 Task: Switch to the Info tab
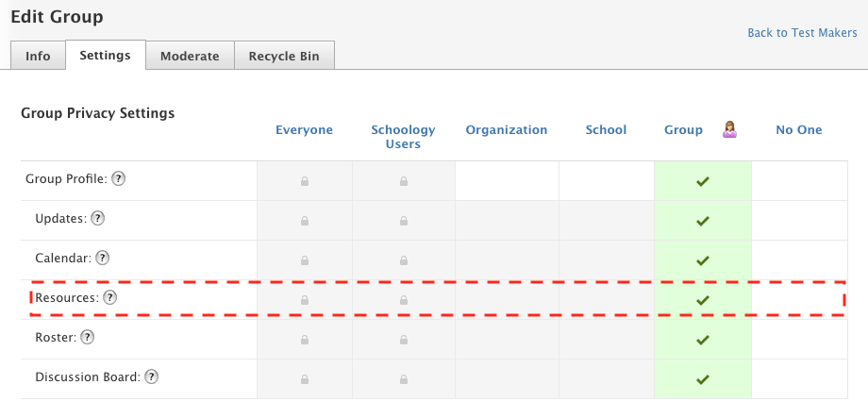38,56
